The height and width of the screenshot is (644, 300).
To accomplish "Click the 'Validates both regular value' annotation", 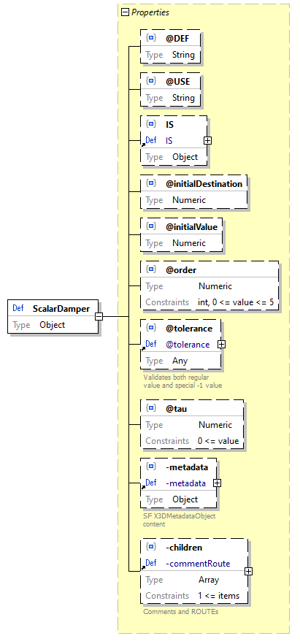I will [x=182, y=381].
